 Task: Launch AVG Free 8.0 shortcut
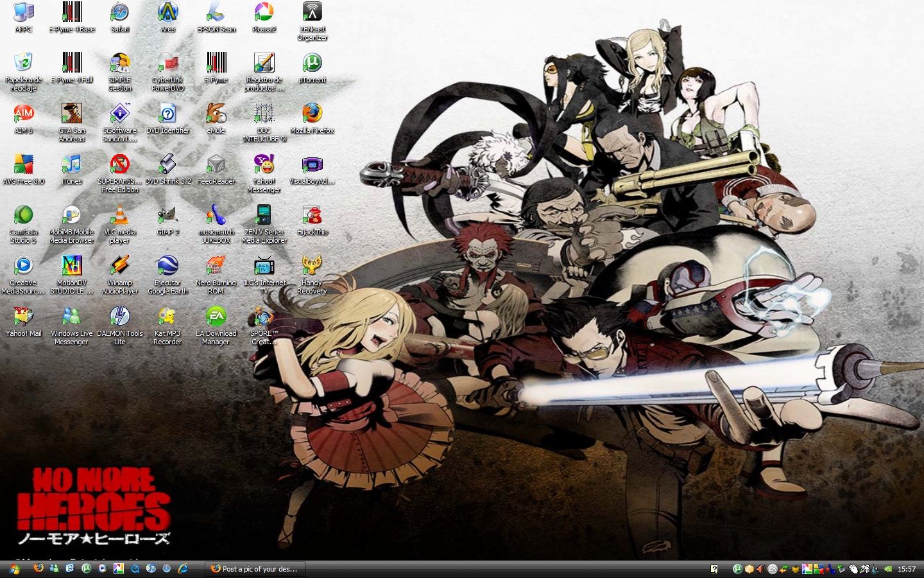coord(24,170)
